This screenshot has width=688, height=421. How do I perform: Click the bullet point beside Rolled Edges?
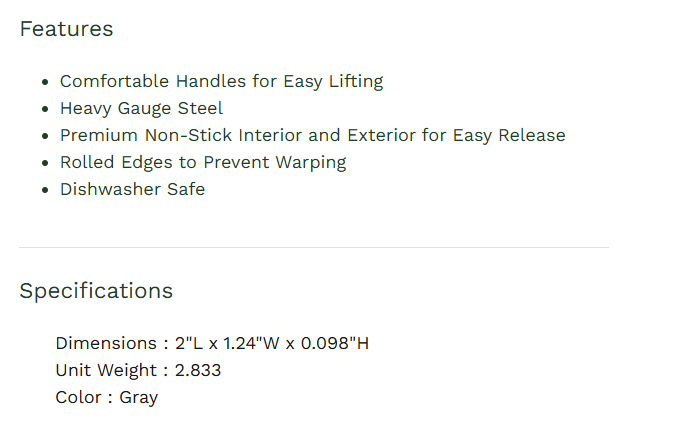(x=45, y=163)
